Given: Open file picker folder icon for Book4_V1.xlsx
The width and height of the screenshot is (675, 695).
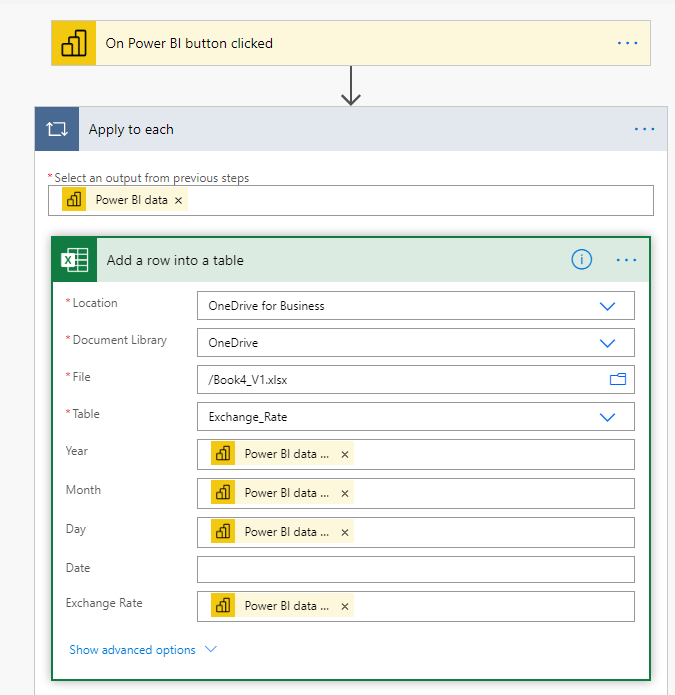Looking at the screenshot, I should [x=617, y=380].
